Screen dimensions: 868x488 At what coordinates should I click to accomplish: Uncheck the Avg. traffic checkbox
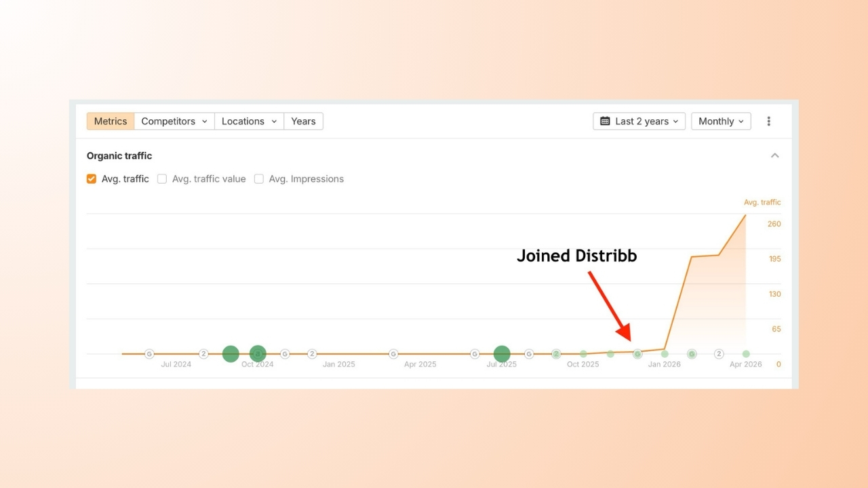(x=92, y=179)
